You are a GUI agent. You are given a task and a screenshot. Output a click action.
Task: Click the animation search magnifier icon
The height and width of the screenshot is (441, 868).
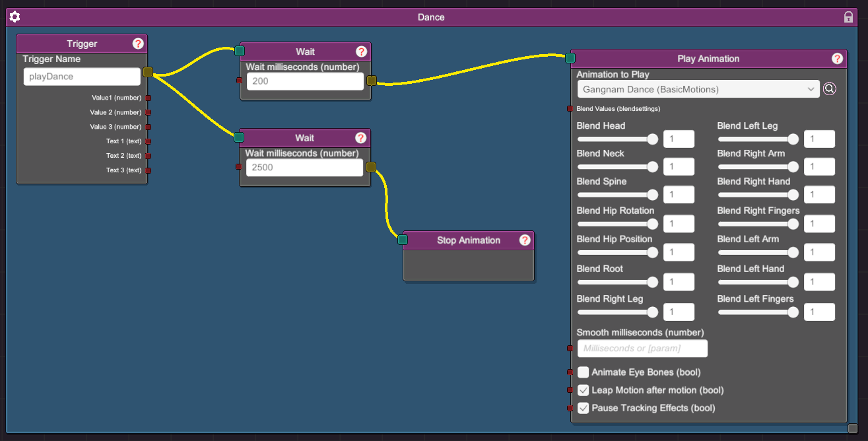pos(830,88)
